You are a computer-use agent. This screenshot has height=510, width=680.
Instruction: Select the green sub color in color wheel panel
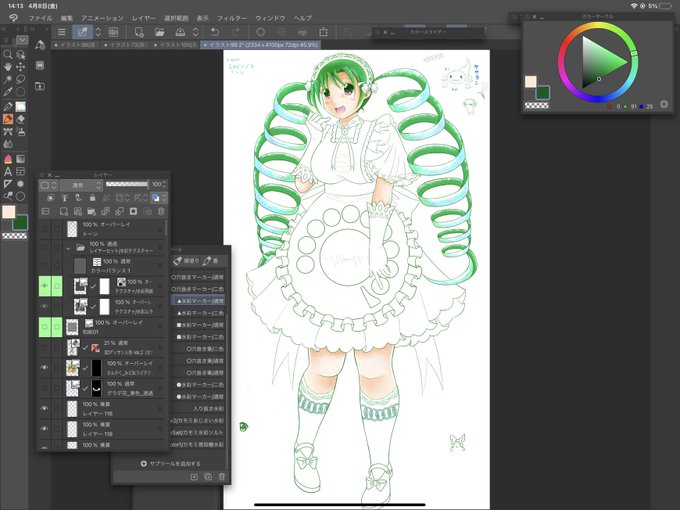543,92
